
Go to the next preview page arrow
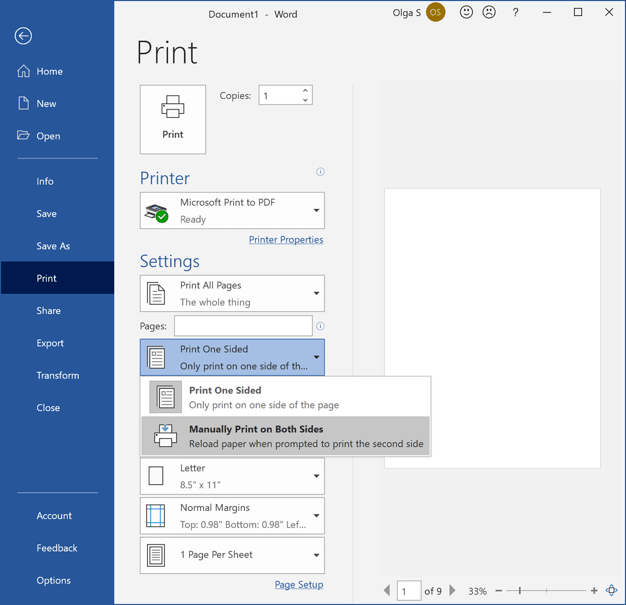coord(453,591)
